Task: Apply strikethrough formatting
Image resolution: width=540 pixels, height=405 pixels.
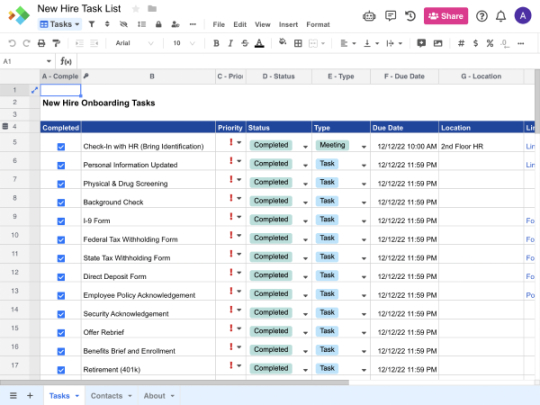Action: point(245,43)
